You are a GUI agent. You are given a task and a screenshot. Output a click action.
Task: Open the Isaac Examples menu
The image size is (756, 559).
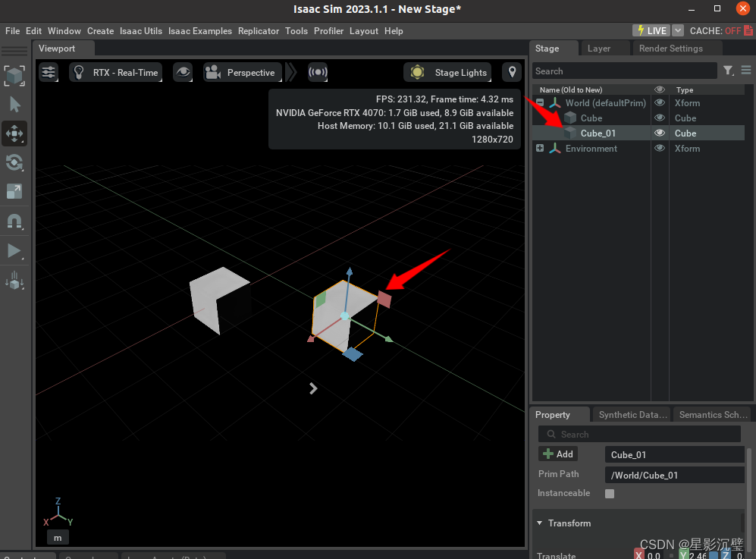tap(200, 31)
